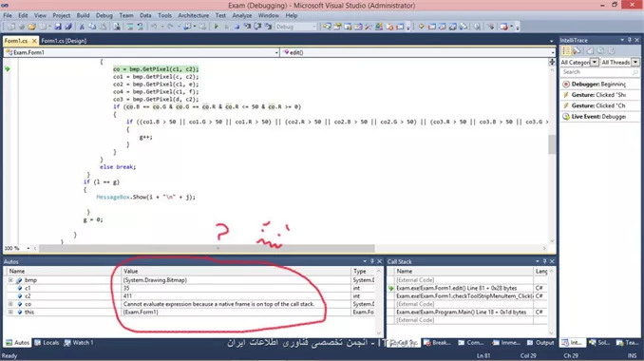Image resolution: width=644 pixels, height=361 pixels.
Task: Open the Build menu
Action: pyautogui.click(x=83, y=15)
